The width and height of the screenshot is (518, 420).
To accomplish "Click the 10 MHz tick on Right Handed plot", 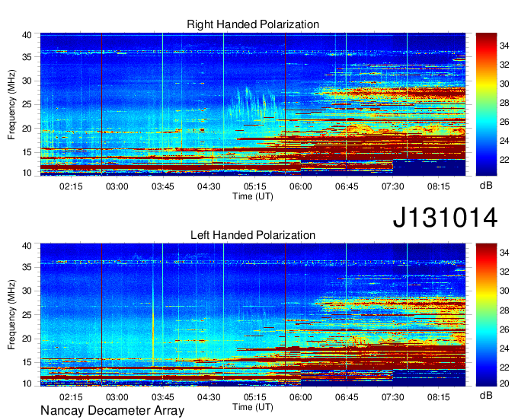I will point(27,173).
